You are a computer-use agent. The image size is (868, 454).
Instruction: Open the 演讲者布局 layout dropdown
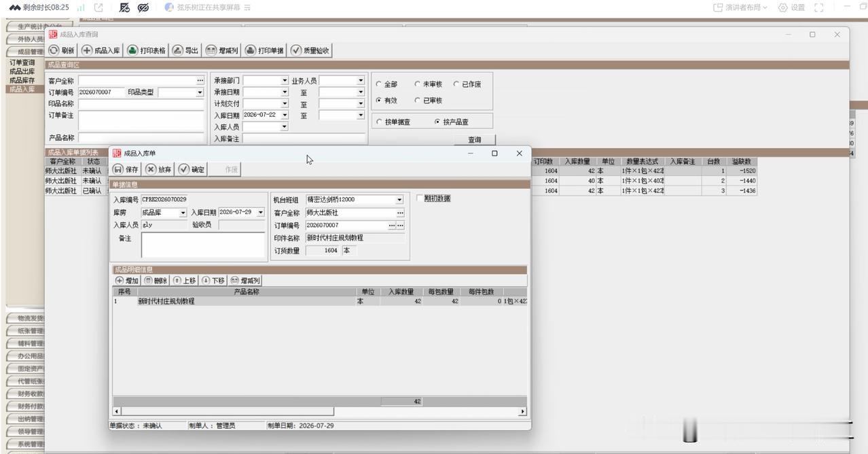740,7
